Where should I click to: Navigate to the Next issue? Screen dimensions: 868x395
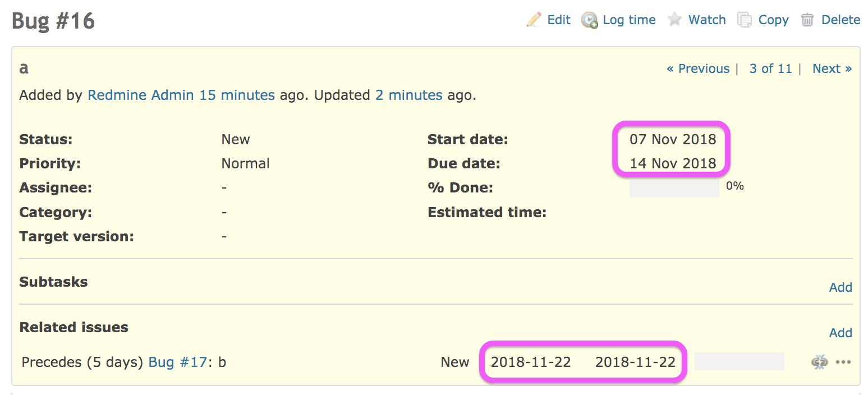point(832,69)
